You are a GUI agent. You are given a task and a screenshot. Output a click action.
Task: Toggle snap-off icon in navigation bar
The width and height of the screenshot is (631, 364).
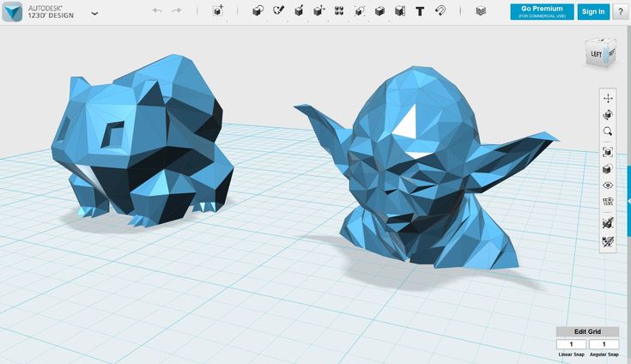pos(608,223)
